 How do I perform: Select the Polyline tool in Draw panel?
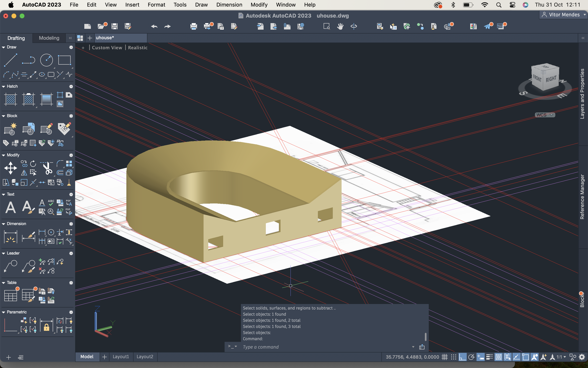point(28,60)
